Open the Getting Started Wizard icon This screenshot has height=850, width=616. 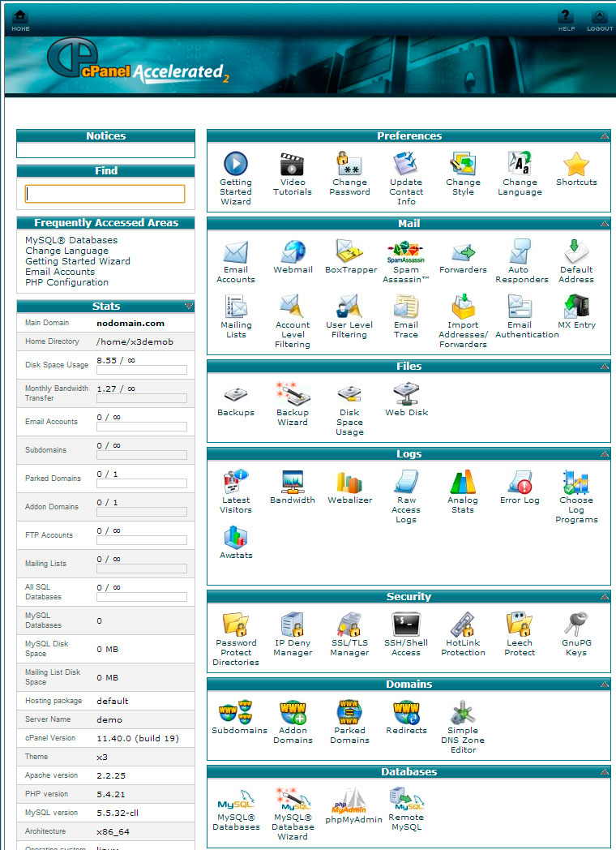[236, 164]
